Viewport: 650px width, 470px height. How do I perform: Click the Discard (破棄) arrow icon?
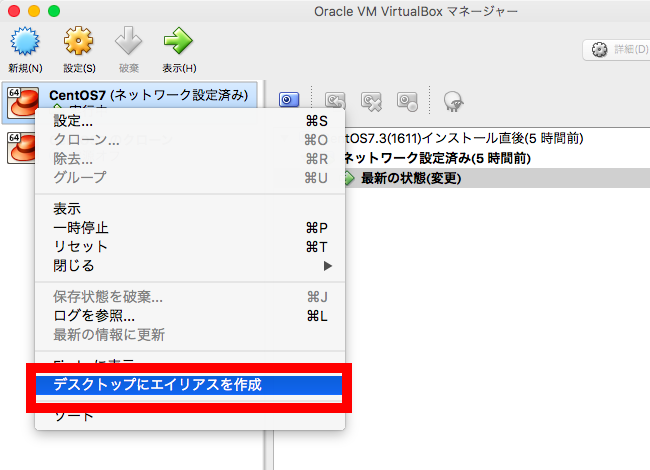[129, 41]
